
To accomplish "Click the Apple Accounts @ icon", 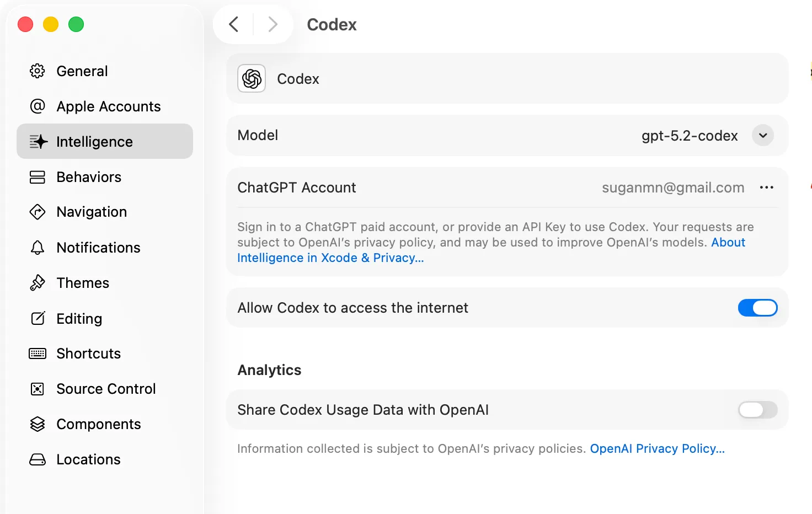I will tap(38, 106).
